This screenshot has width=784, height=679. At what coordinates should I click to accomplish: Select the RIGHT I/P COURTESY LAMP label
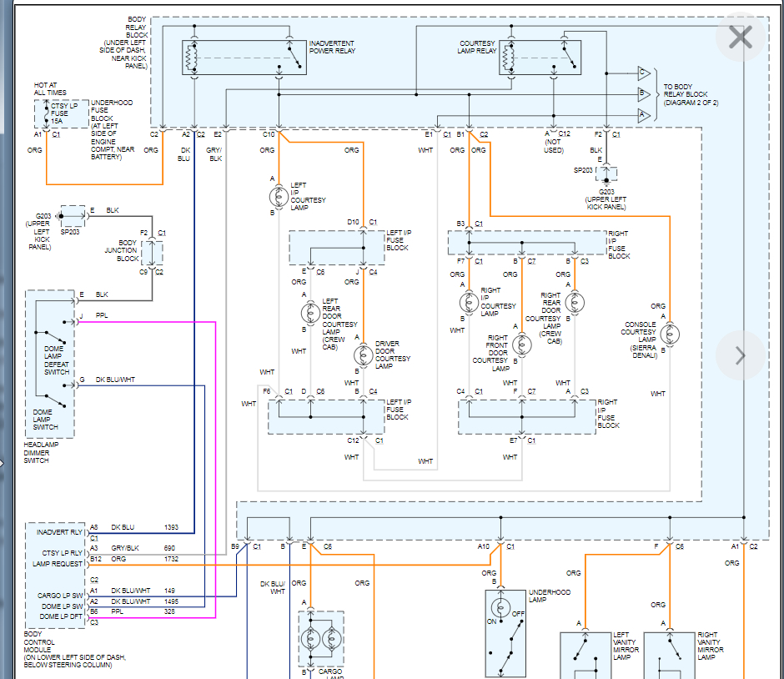[x=498, y=302]
